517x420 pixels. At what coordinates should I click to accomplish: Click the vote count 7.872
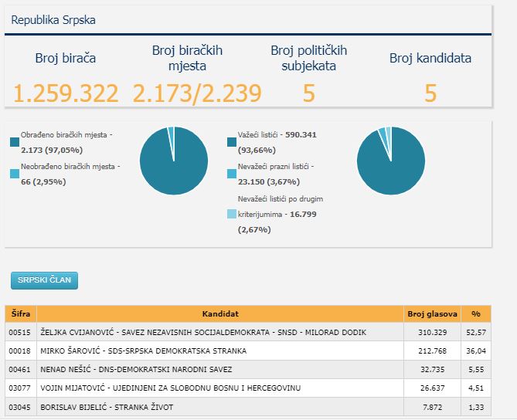pyautogui.click(x=432, y=408)
